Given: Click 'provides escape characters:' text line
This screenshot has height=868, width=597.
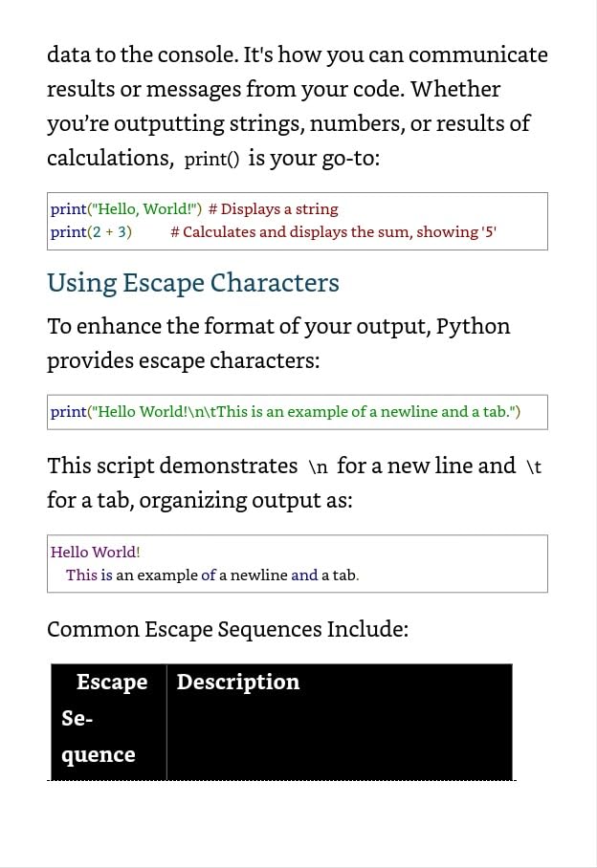Looking at the screenshot, I should click(x=184, y=361).
